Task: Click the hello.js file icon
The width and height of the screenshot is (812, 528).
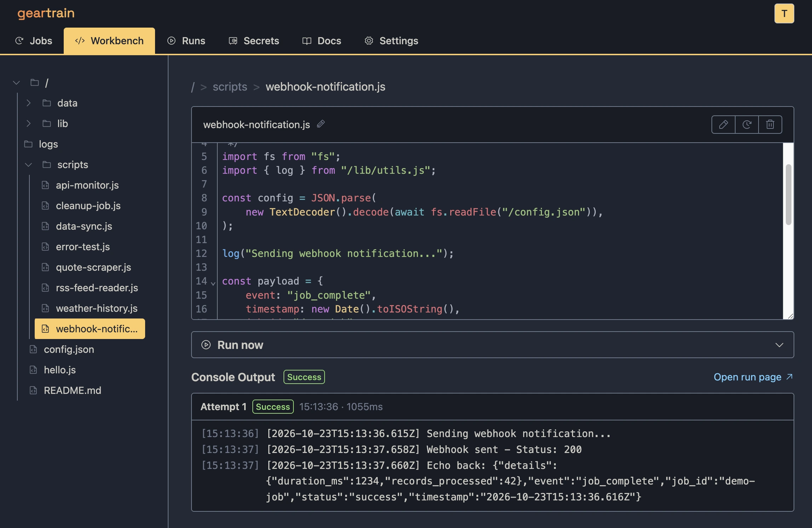Action: tap(33, 370)
